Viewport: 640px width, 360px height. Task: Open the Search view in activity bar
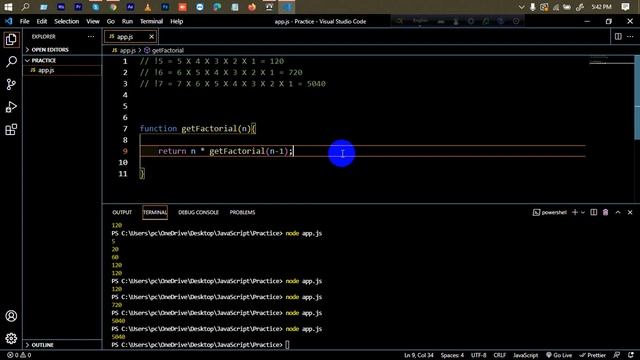tap(11, 62)
